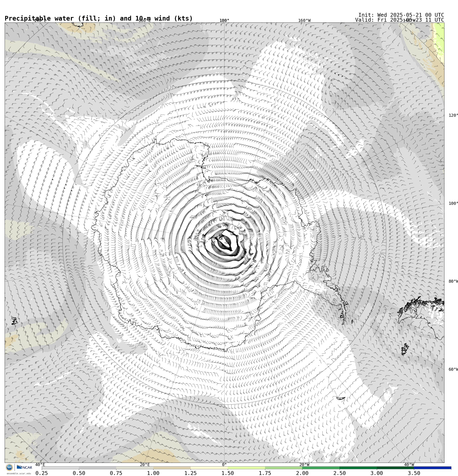This screenshot has width=458, height=476.
Task: Click the 0.50 colorbar tick label
Action: point(79,473)
